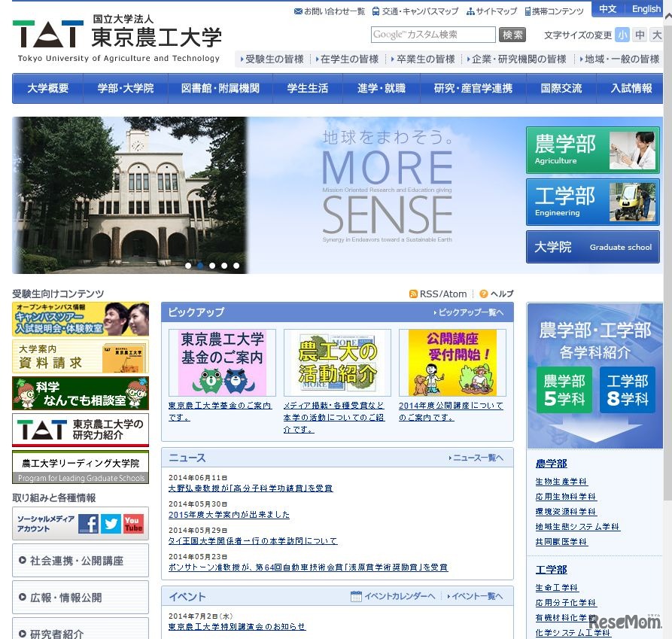Open the Facebook social media icon
Screen dimensions: 672x639
[x=88, y=524]
